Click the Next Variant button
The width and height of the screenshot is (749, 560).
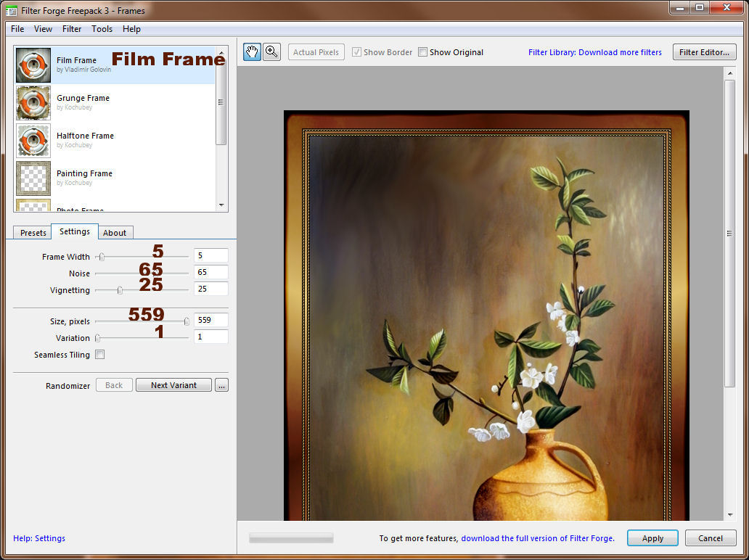click(174, 384)
